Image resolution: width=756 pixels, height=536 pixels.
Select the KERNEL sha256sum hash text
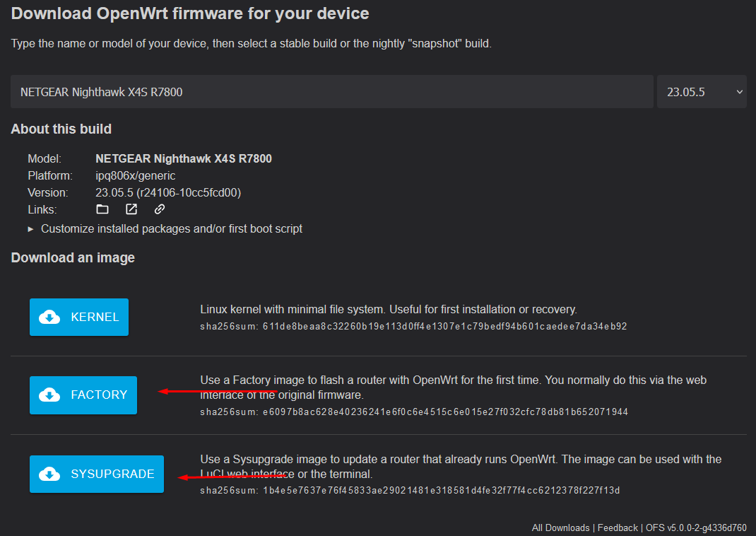pyautogui.click(x=444, y=327)
